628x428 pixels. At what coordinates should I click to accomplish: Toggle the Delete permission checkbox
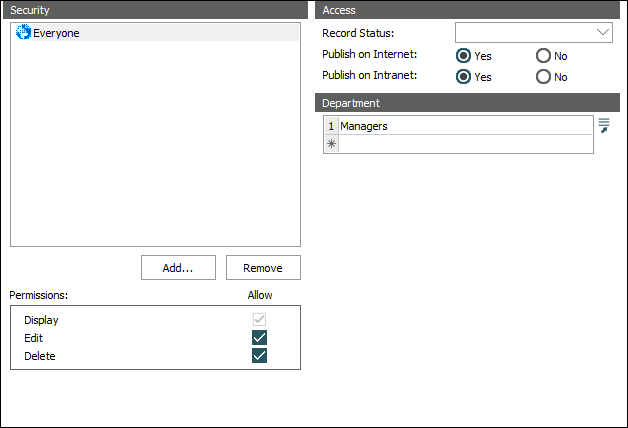pos(260,356)
